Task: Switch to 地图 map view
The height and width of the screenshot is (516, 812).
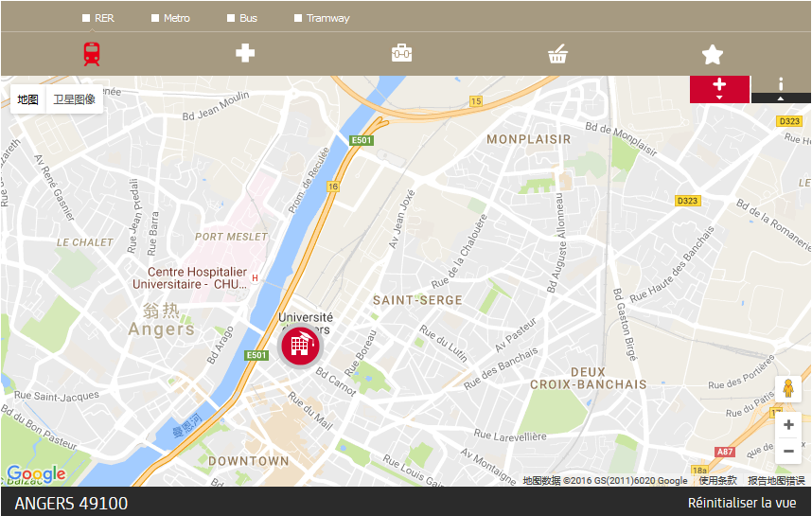Action: [x=28, y=99]
